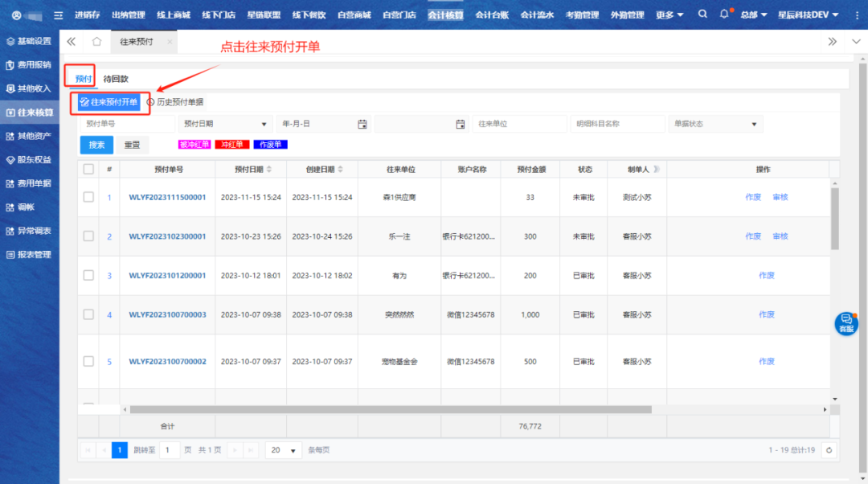Viewport: 868px width, 484px height.
Task: Collapse sidebar with double left chevron icon
Action: [72, 42]
